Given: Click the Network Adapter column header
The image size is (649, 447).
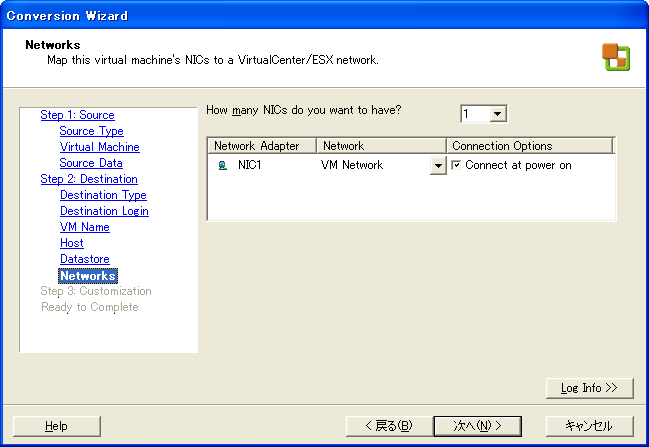Looking at the screenshot, I should 262,146.
